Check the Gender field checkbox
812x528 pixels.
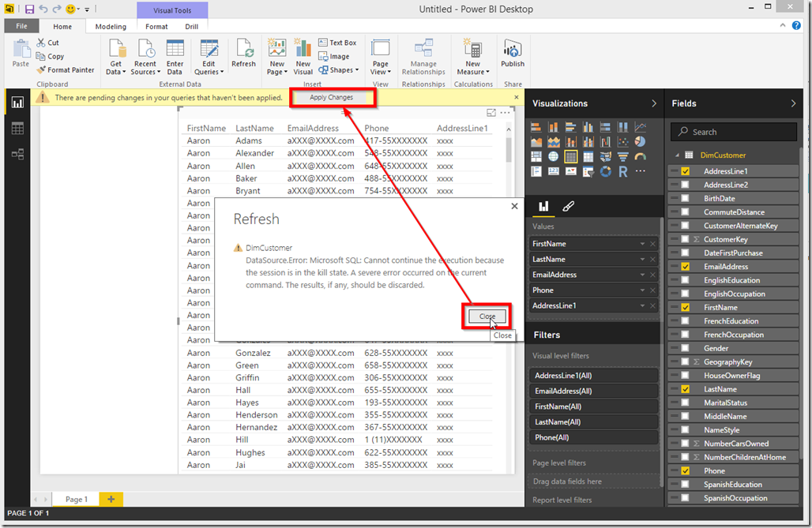point(685,348)
